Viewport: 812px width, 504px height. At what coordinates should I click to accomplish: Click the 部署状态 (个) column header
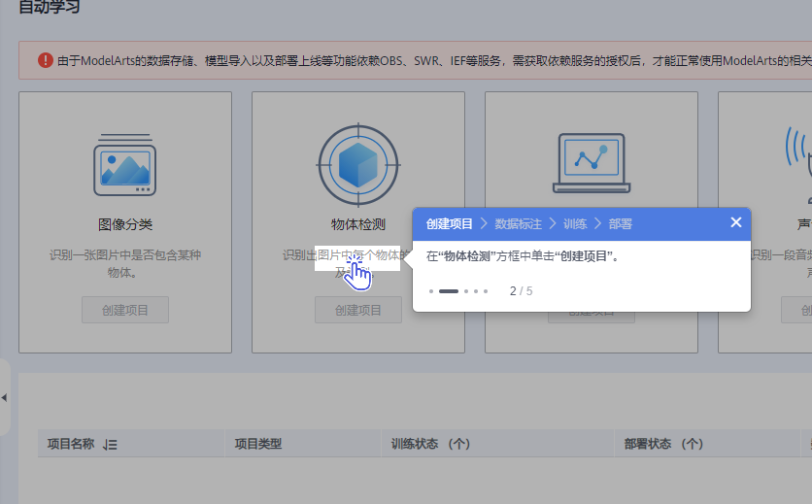tap(664, 444)
